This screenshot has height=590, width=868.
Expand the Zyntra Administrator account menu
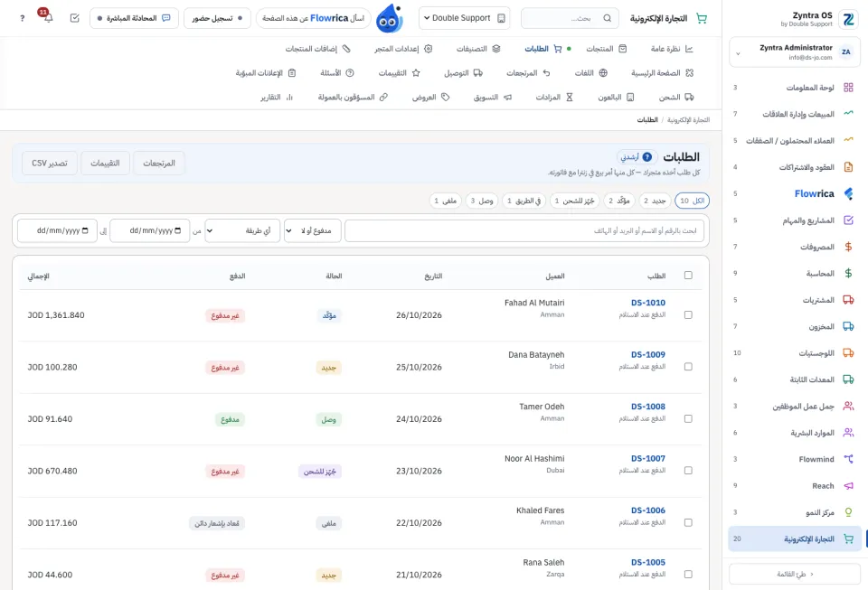tap(795, 52)
